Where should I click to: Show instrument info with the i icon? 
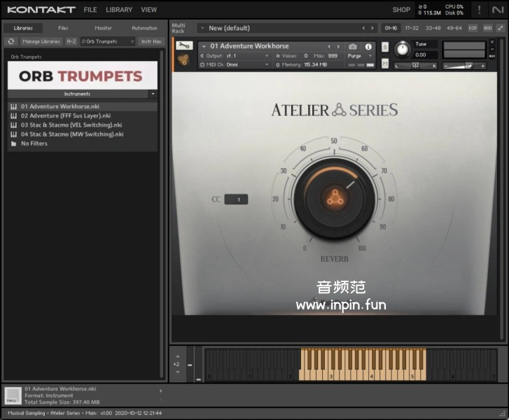pos(368,47)
